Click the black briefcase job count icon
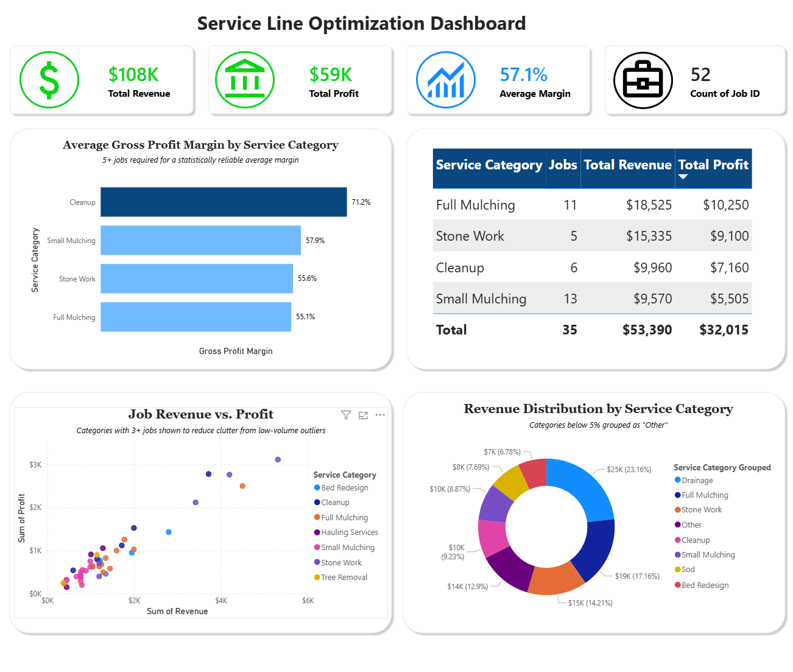This screenshot has width=793, height=672. pyautogui.click(x=643, y=80)
